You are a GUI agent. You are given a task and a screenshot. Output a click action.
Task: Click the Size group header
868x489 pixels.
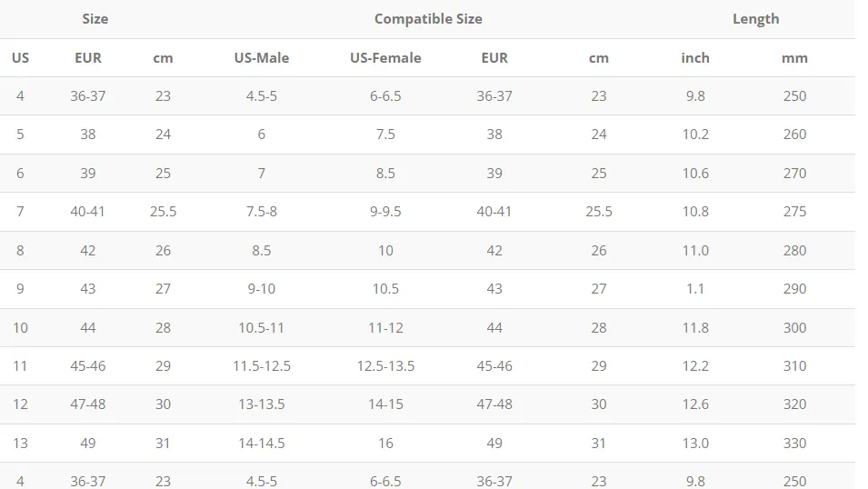[95, 19]
